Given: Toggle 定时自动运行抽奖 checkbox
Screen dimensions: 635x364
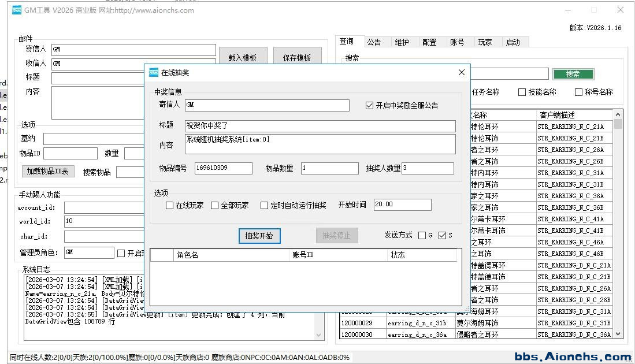Looking at the screenshot, I should click(x=264, y=205).
